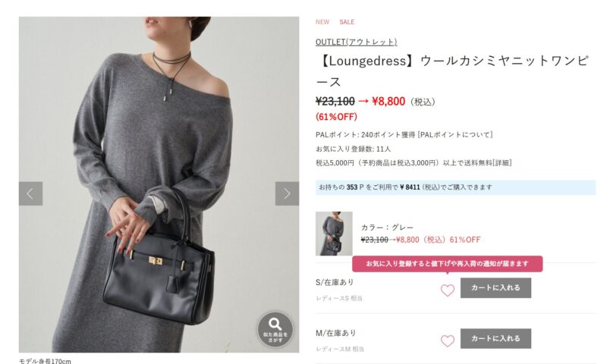The image size is (607, 364).
Task: Add size S to cart
Action: click(x=495, y=288)
